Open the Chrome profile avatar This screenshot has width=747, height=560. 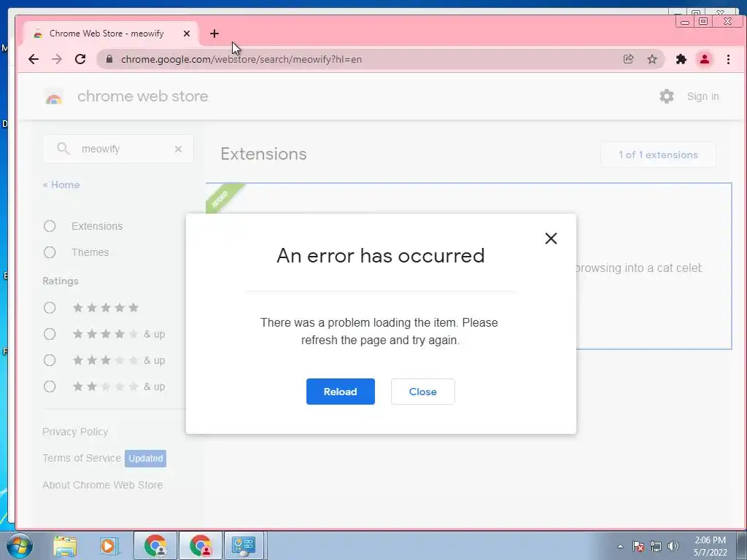(705, 59)
